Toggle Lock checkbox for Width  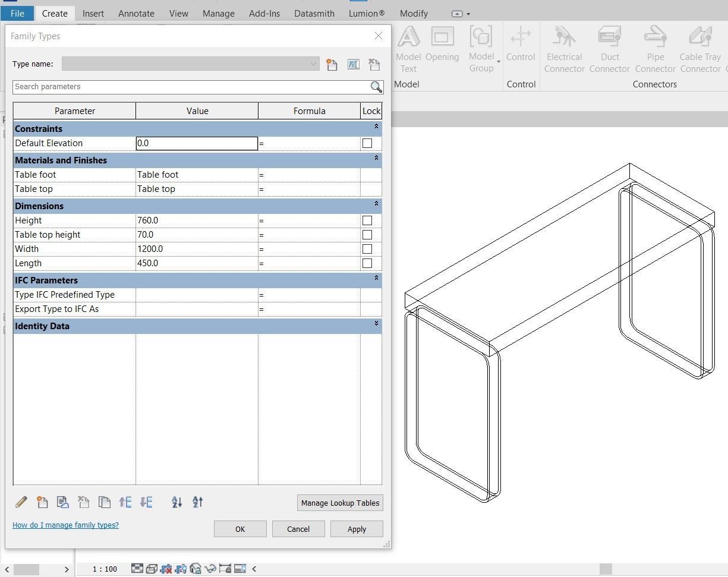(367, 249)
